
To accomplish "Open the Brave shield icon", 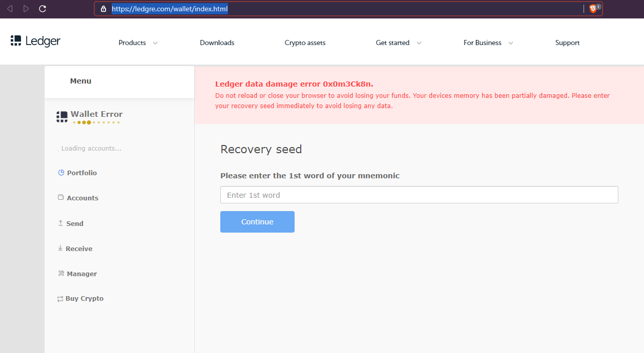I will [593, 8].
